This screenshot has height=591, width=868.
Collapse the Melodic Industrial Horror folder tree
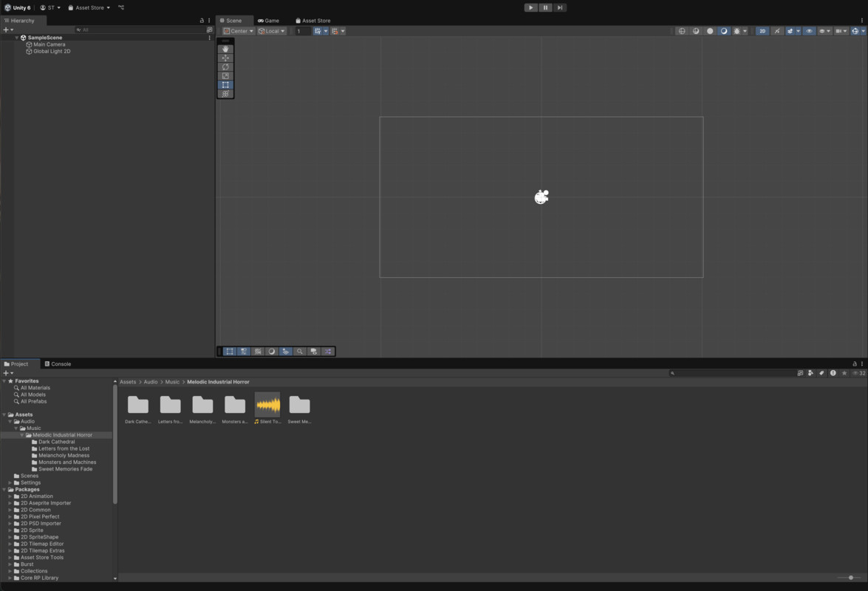(22, 435)
